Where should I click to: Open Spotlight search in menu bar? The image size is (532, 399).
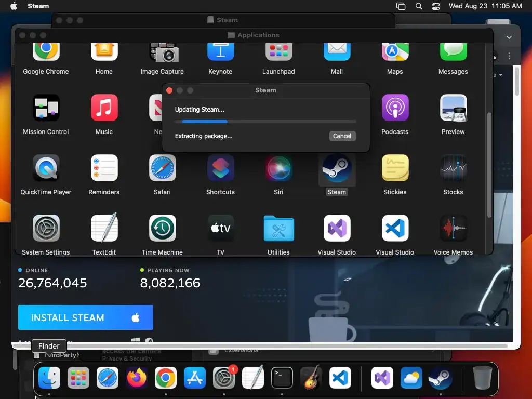pos(419,6)
